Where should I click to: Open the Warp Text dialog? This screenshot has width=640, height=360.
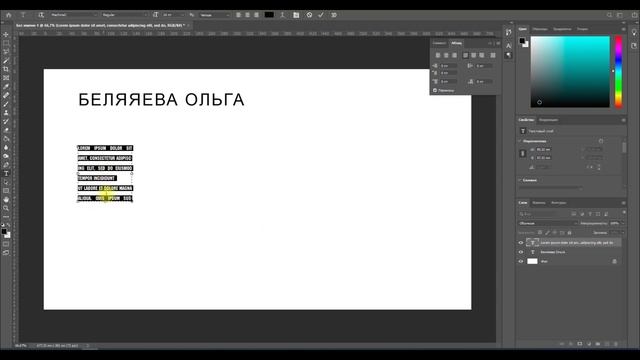(x=282, y=15)
